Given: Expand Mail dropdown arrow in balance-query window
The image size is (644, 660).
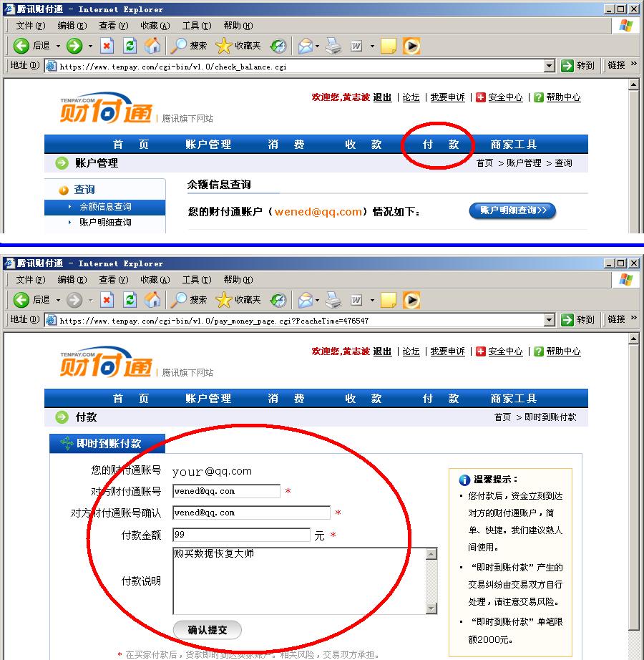Looking at the screenshot, I should coord(317,46).
